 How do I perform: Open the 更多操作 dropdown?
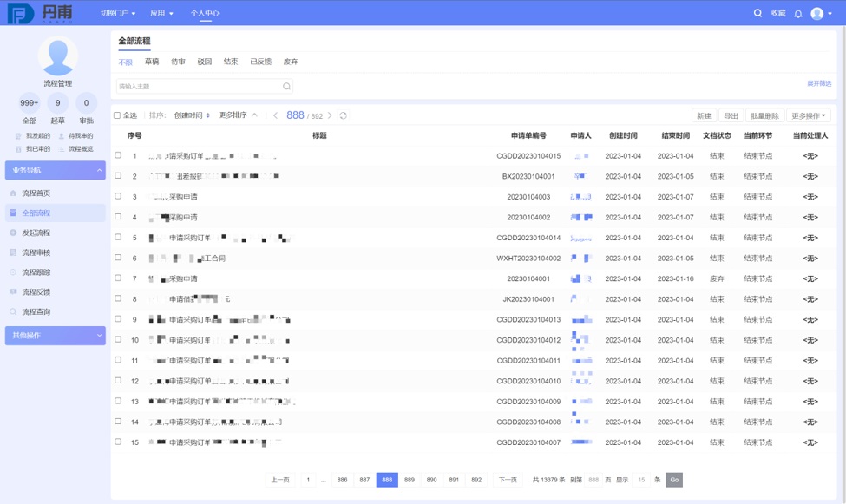(x=809, y=115)
